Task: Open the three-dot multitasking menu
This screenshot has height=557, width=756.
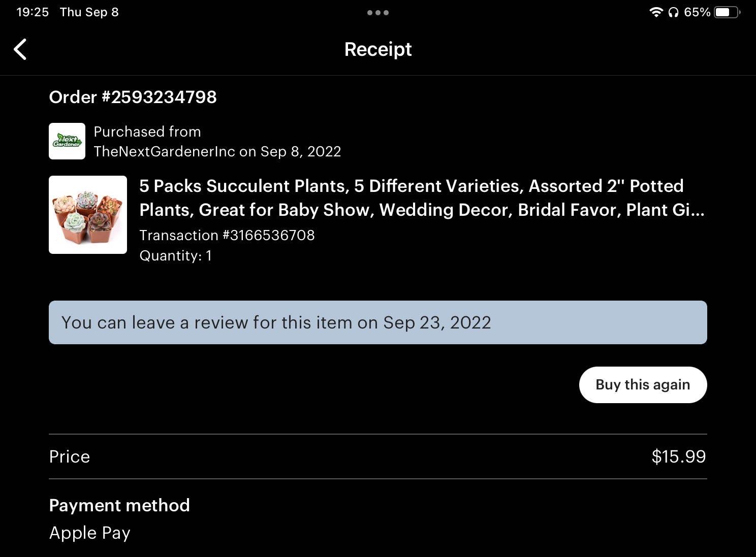Action: click(x=378, y=13)
